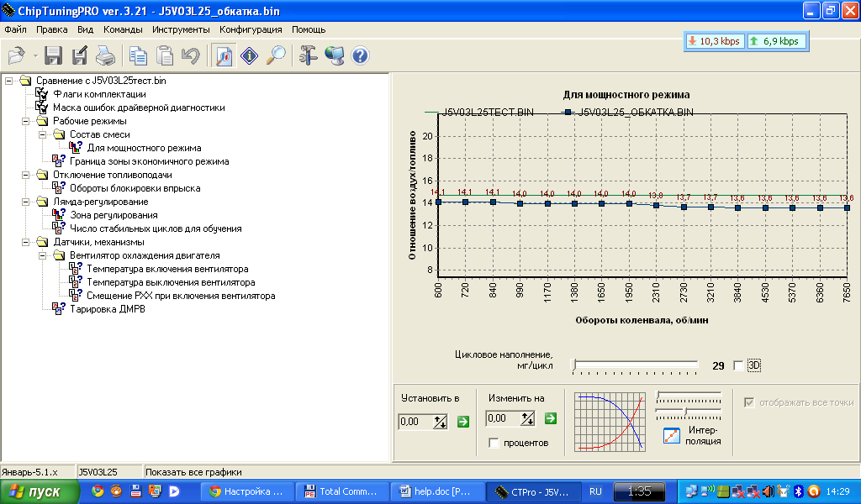This screenshot has width=861, height=504.
Task: Collapse the "Рабочие режимы" tree folder
Action: coord(8,121)
